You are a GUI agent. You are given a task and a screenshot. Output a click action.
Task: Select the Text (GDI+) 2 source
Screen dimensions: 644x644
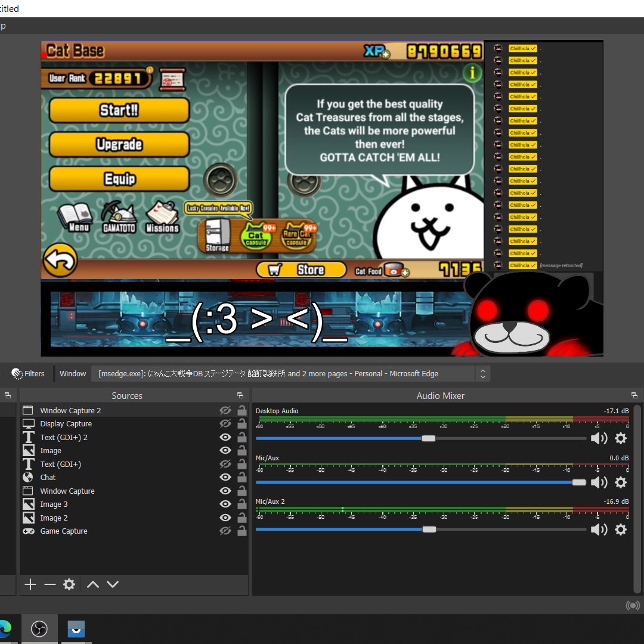click(64, 437)
